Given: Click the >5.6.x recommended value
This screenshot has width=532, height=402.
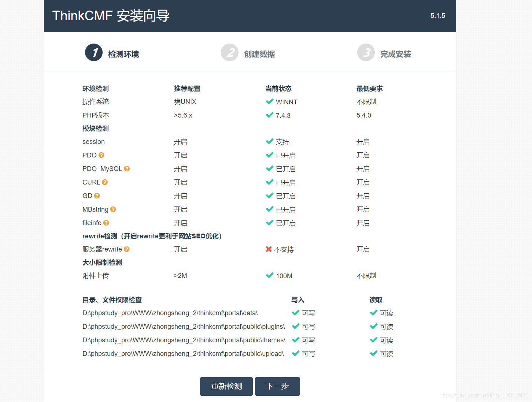Looking at the screenshot, I should pyautogui.click(x=183, y=115).
